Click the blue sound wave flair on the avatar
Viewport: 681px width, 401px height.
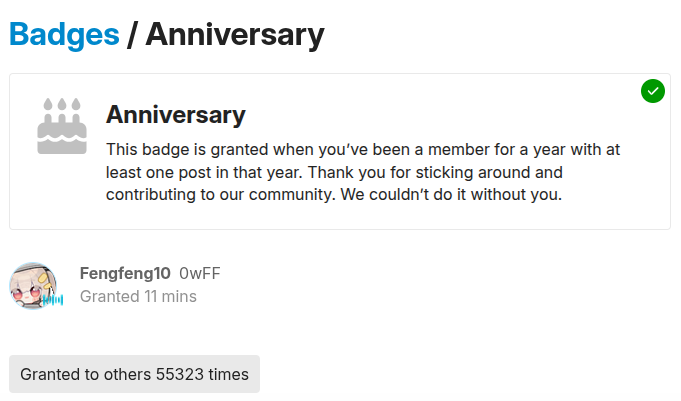(x=53, y=299)
